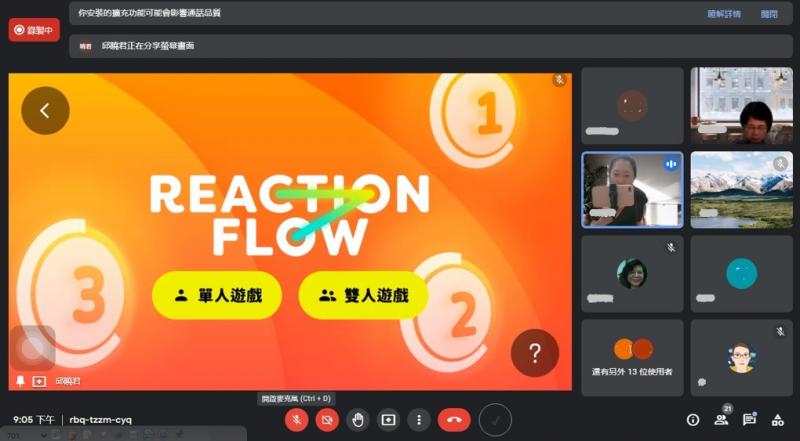The height and width of the screenshot is (441, 800).
Task: Select the tile with the brown circle avatar
Action: pos(632,106)
